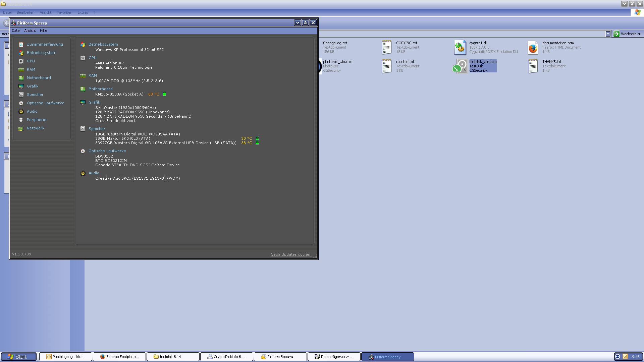Viewport: 644px width, 362px height.
Task: Open the Favoriten menu in Explorer
Action: tap(64, 12)
